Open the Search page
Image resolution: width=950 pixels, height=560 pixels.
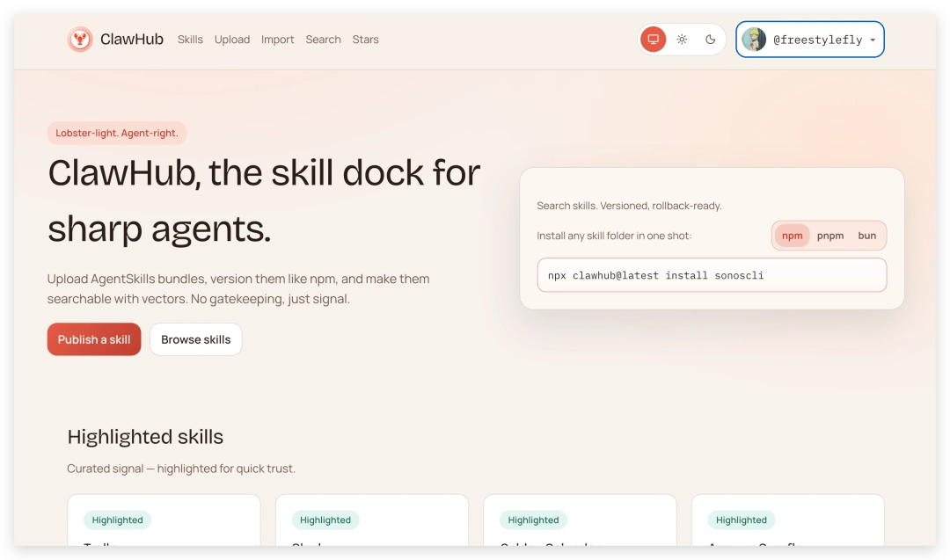(323, 40)
